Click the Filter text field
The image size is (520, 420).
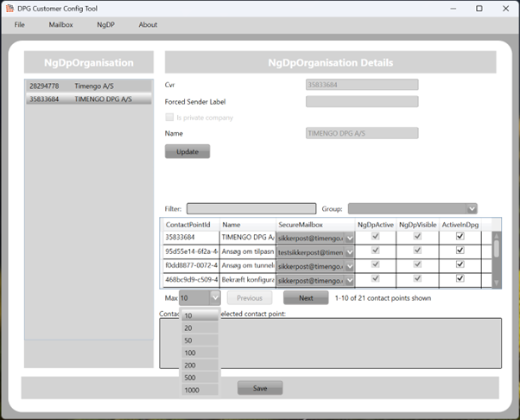[251, 208]
